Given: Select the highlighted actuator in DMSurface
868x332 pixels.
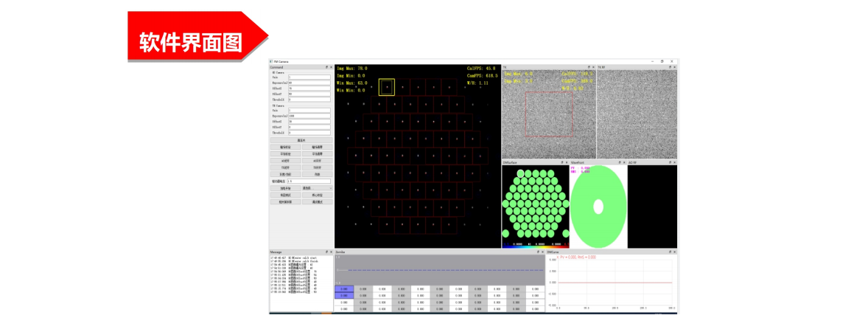Looking at the screenshot, I should (520, 173).
